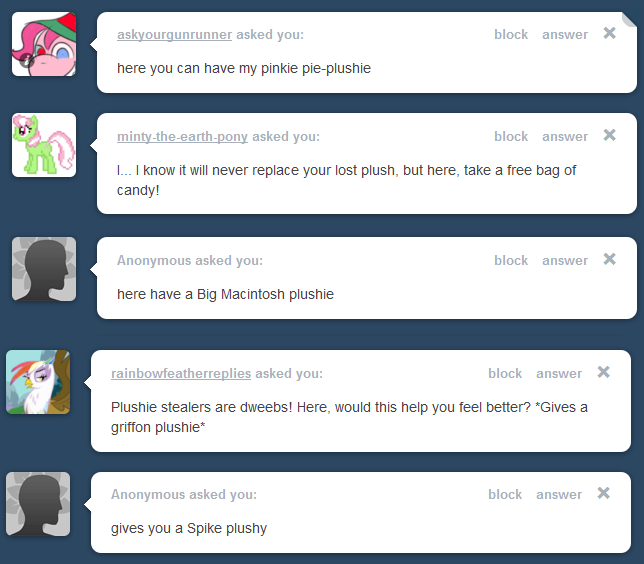Image resolution: width=644 pixels, height=564 pixels.
Task: Click the folded page corner on first message
Action: [629, 19]
